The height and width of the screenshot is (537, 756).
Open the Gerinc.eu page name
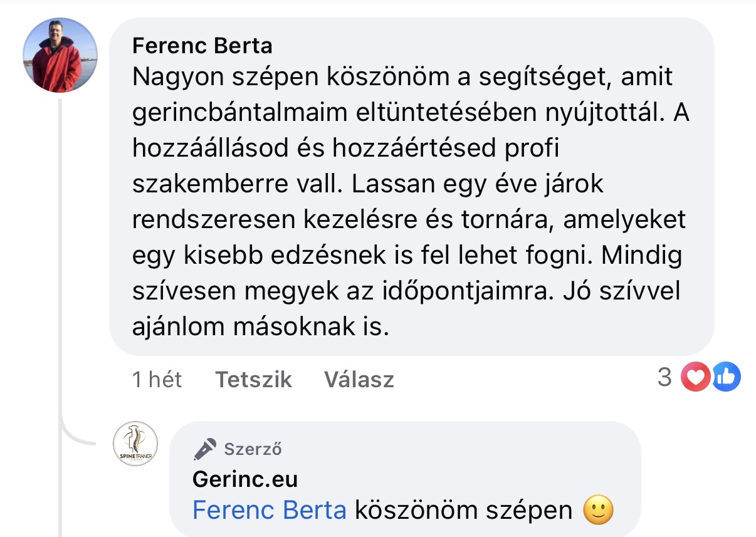[245, 479]
